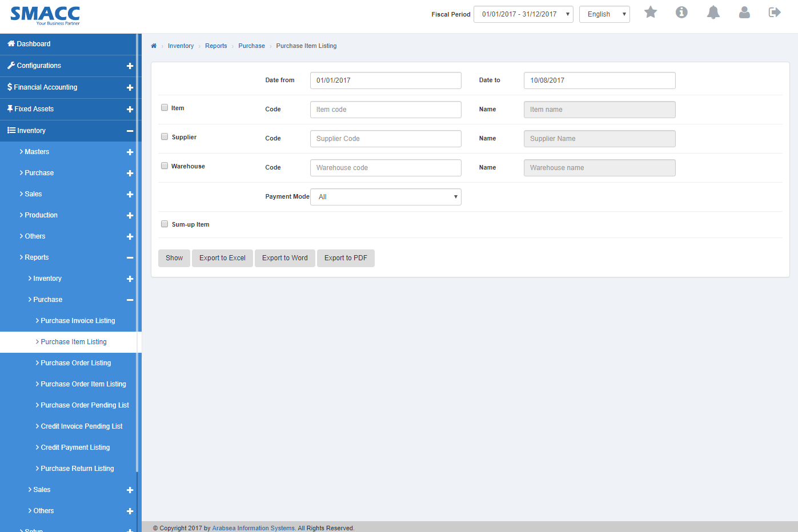Select Purchase Order Listing in sidebar

tap(75, 362)
